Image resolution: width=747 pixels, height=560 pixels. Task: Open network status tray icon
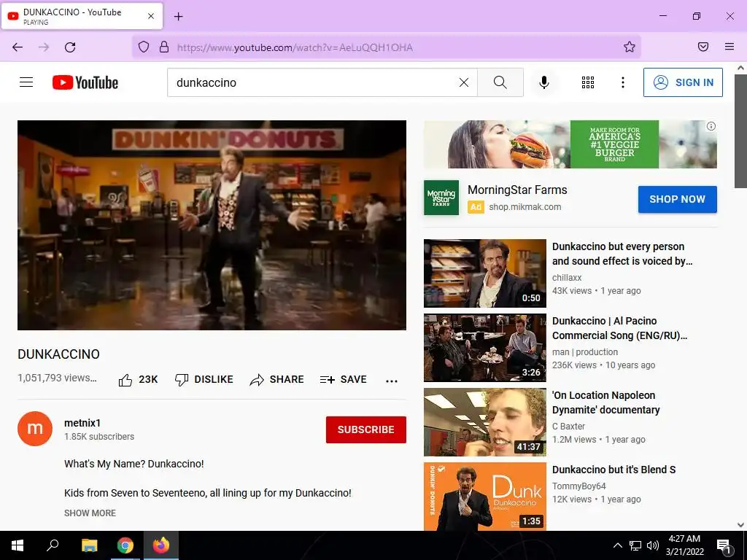[x=635, y=545]
